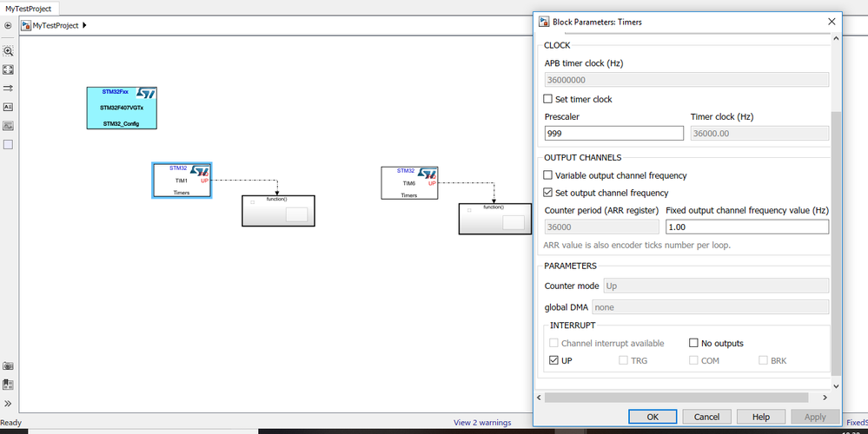Click Cancel in Block Parameters dialog
The width and height of the screenshot is (868, 434).
707,417
